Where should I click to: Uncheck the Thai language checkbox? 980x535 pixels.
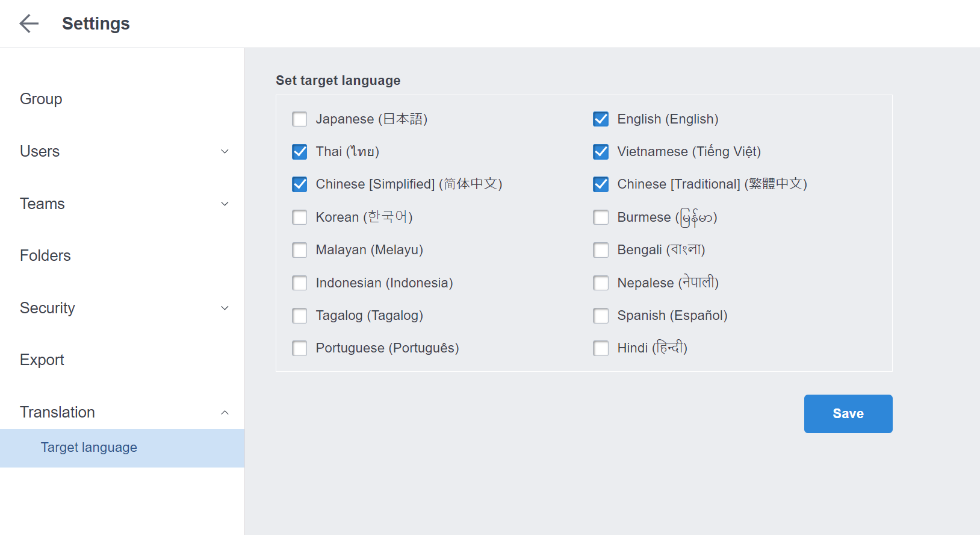click(x=300, y=152)
